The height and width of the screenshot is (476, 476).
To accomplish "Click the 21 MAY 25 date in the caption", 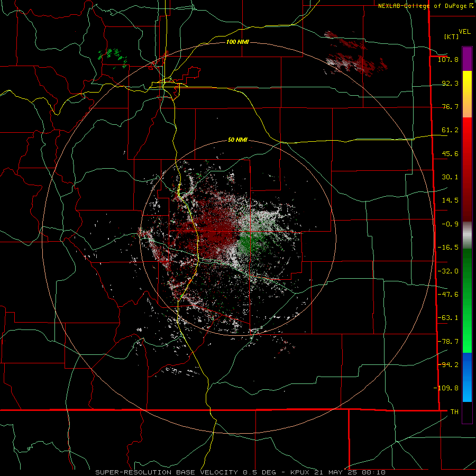I will click(x=337, y=472).
